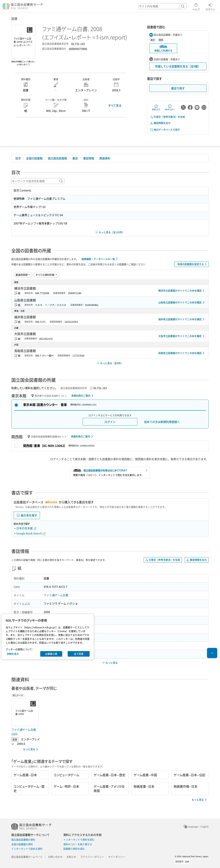Open ファミ通ゲーム白書 2009 related thumbnail
This screenshot has width=220, height=868.
25,712
